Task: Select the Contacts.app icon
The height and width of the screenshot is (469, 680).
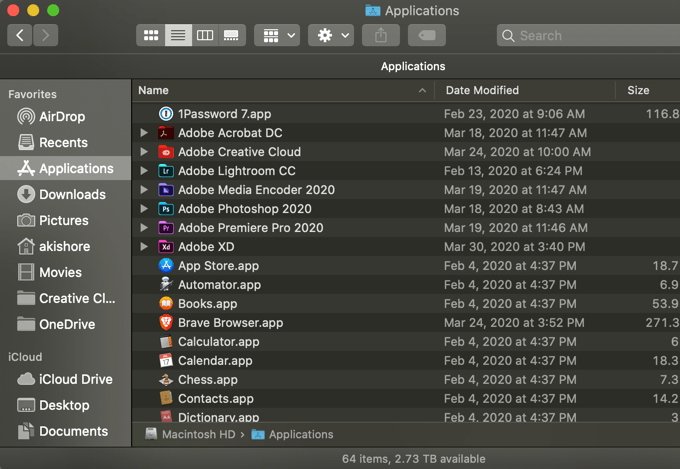Action: coord(166,398)
